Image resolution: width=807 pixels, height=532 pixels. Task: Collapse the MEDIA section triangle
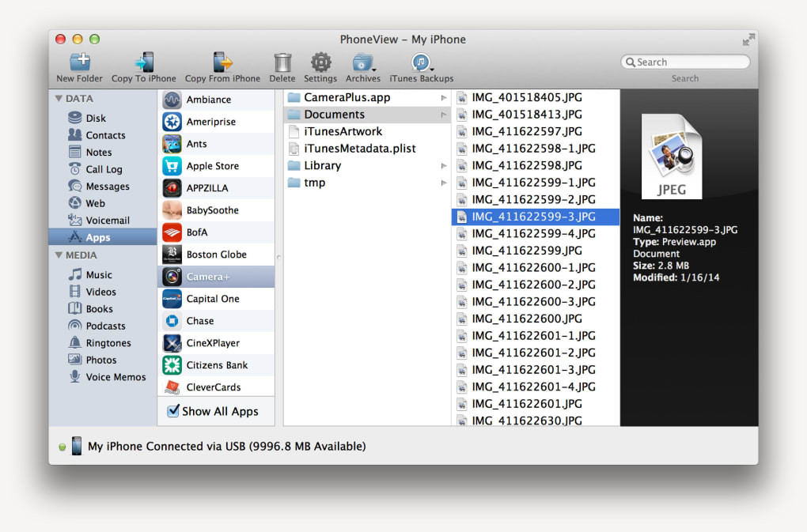click(59, 255)
